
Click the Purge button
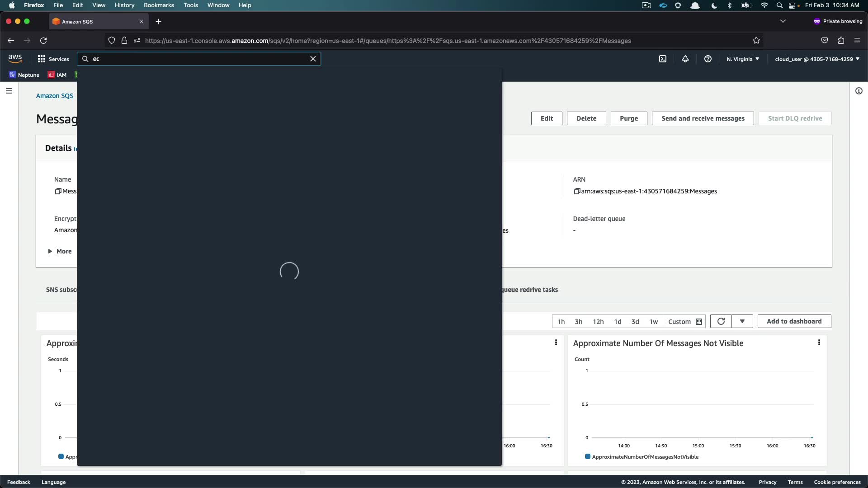tap(628, 118)
